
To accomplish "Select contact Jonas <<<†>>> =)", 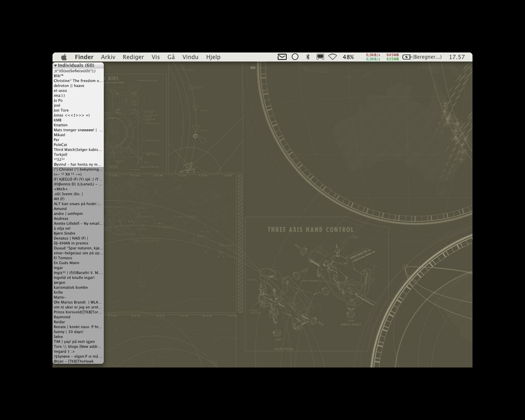I will (78, 115).
